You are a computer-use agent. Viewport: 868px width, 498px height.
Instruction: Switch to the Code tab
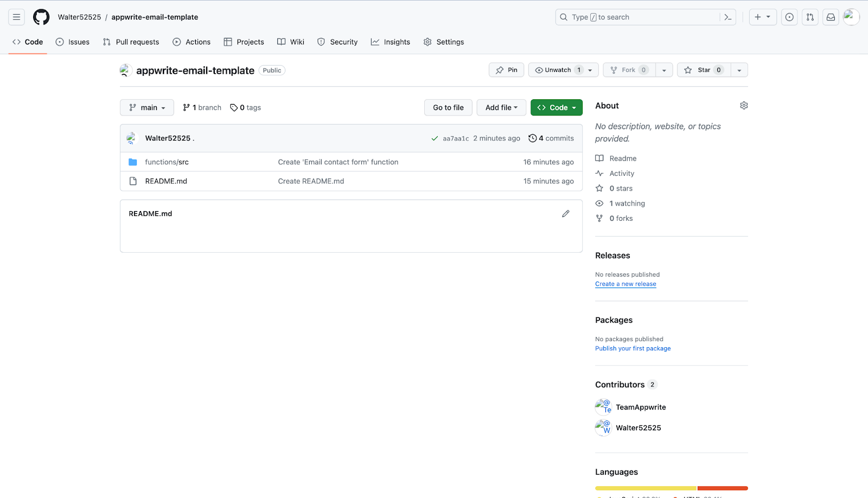click(28, 42)
